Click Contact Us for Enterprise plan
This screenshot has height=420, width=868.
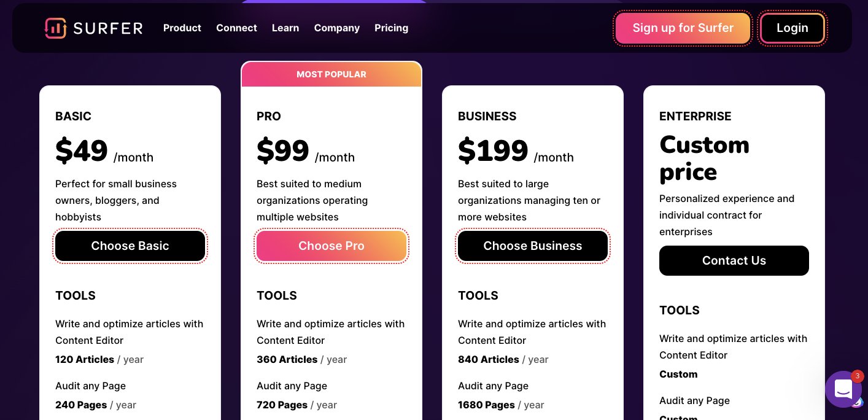(734, 261)
